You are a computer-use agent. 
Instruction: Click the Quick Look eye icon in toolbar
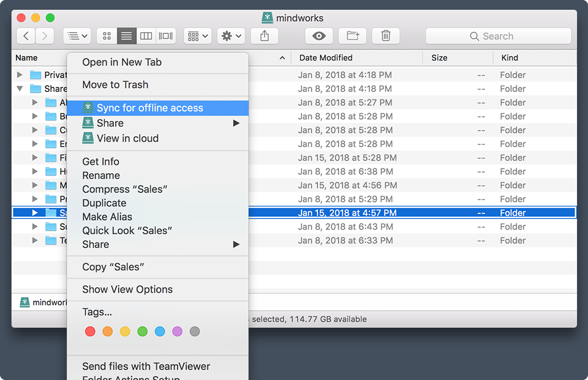click(x=319, y=36)
